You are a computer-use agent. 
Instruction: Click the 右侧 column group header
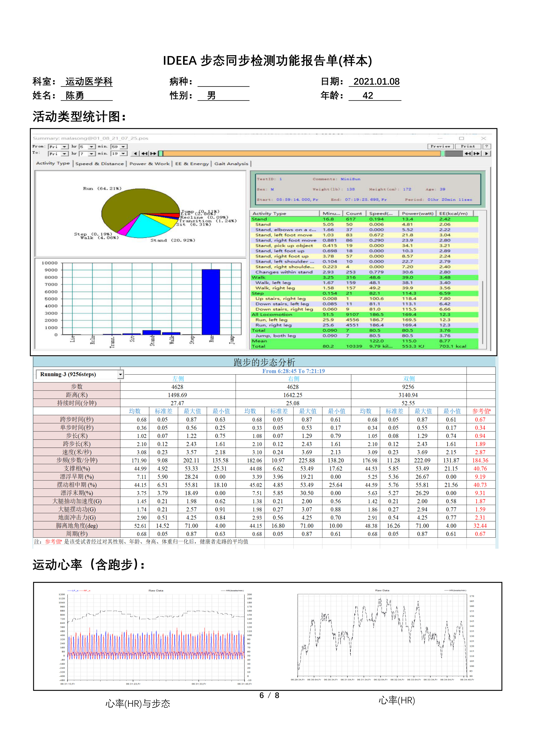293,379
